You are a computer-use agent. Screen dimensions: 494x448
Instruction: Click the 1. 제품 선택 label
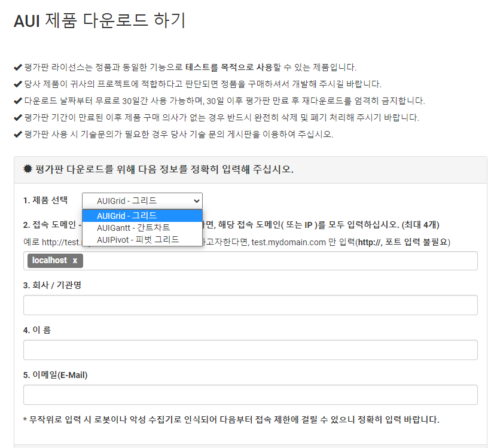[45, 200]
